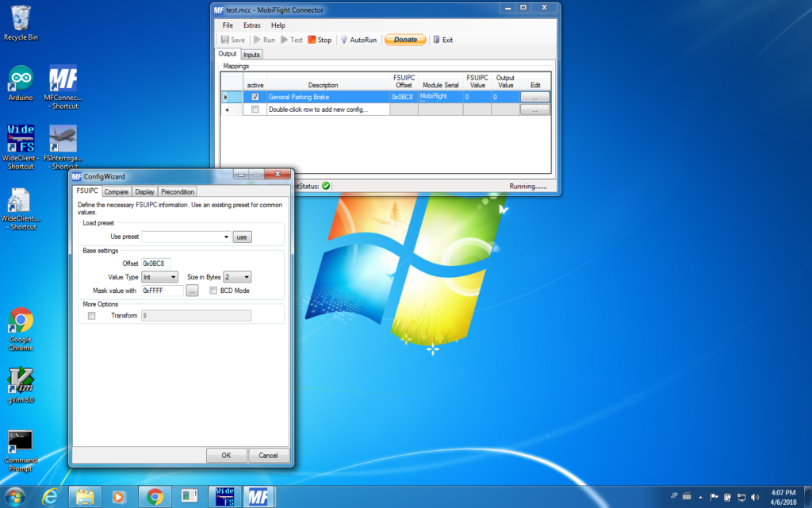
Task: Click the Donate button
Action: tap(404, 40)
